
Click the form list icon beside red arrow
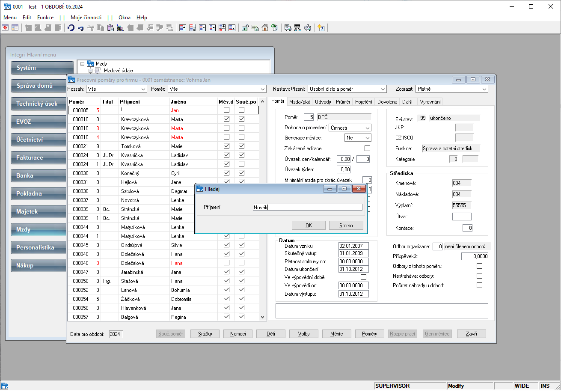[x=15, y=28]
